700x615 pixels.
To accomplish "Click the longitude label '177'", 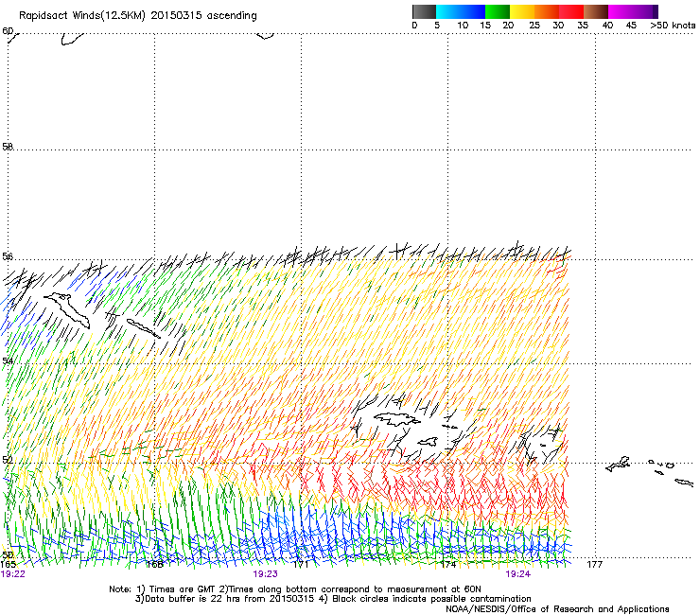I will 595,565.
